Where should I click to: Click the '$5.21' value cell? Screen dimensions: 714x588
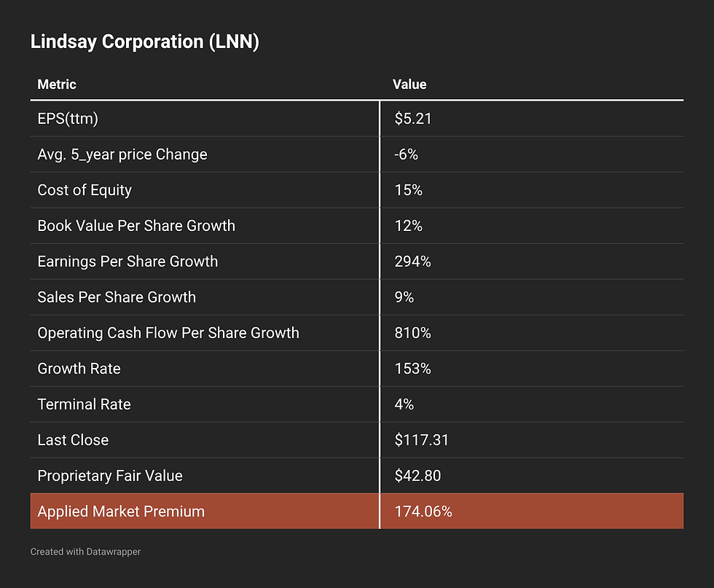[x=412, y=119]
